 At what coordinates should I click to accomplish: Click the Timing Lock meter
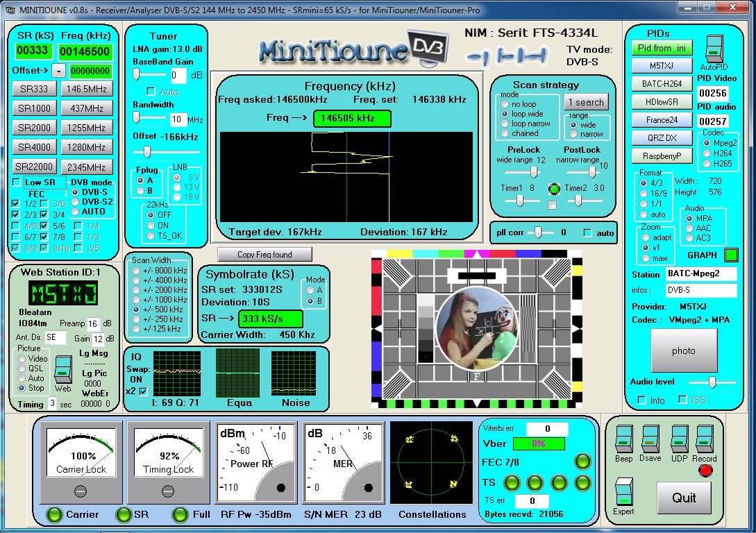click(168, 462)
